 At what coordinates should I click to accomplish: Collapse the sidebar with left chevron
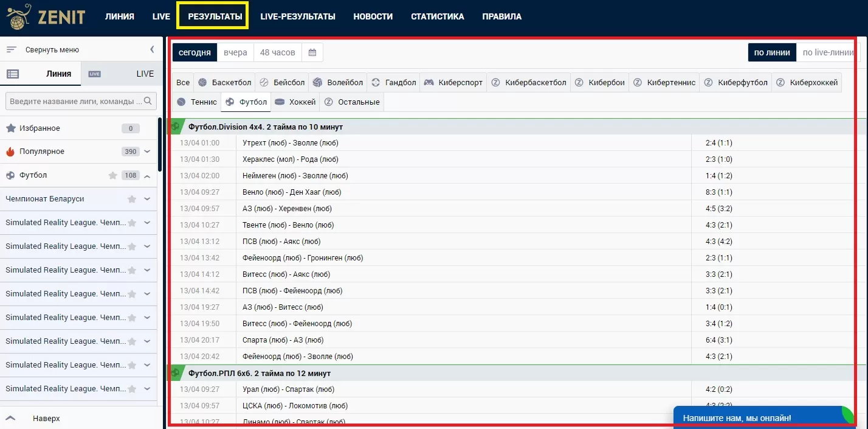click(152, 50)
